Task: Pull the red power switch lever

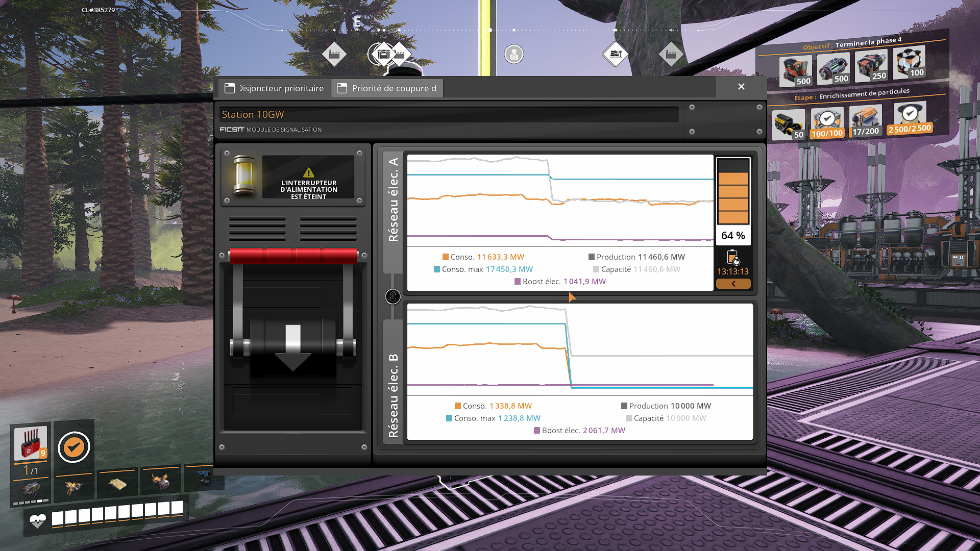Action: coord(293,256)
